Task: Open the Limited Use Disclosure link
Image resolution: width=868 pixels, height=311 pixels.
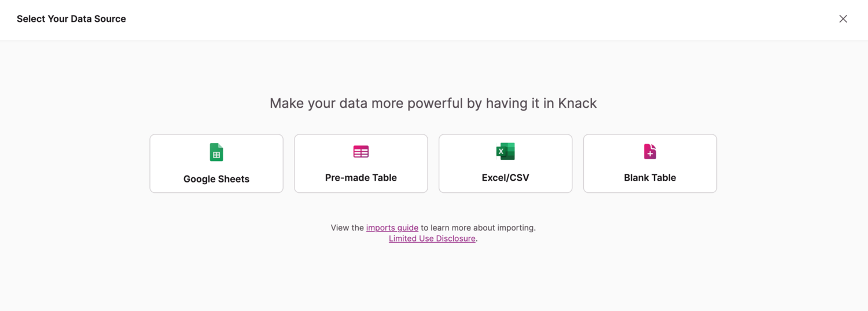Action: [x=432, y=239]
